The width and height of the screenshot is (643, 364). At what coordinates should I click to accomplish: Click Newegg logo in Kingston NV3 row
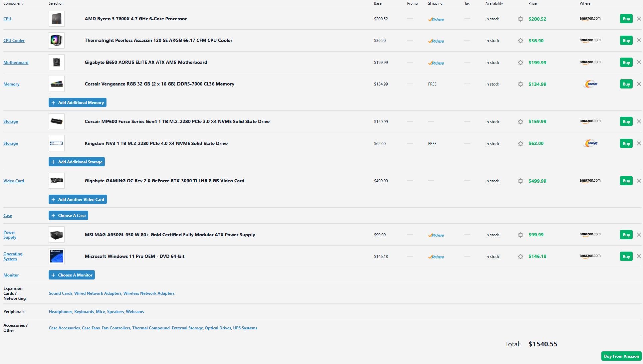[591, 144]
